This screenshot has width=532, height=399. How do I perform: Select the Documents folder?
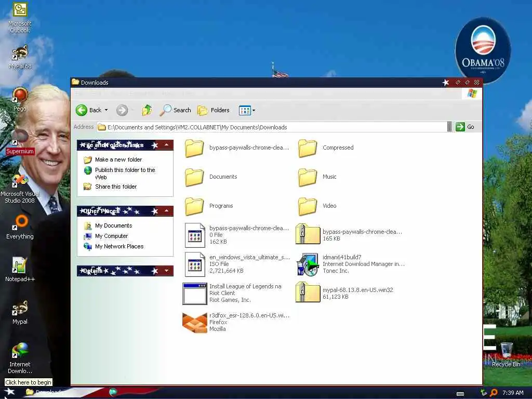tap(211, 177)
